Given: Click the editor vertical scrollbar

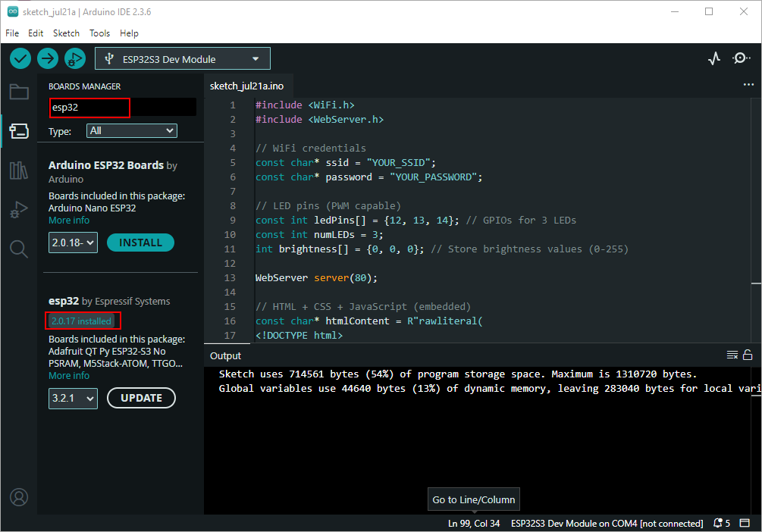Looking at the screenshot, I should 756,221.
